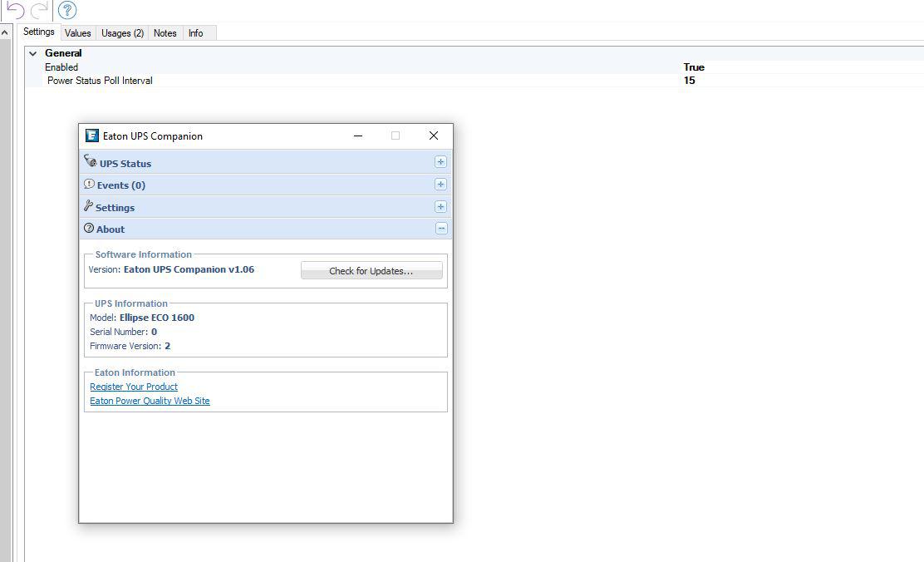Collapse the General group chevron
This screenshot has height=562, width=924.
tap(32, 53)
